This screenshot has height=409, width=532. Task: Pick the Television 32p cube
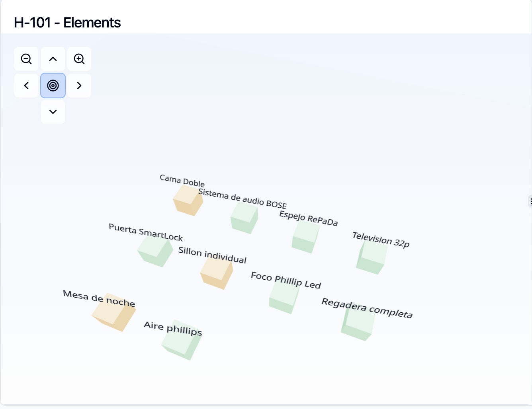372,257
